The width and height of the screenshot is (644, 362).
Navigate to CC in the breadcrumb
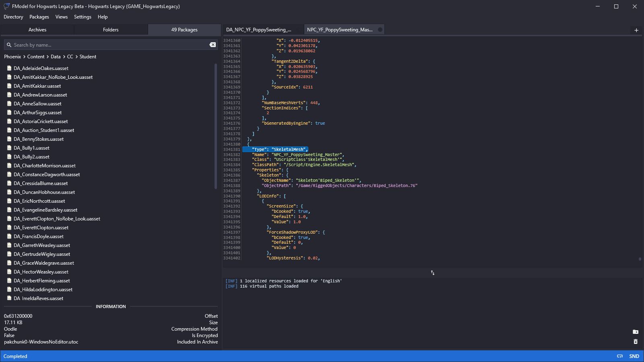[x=70, y=57]
